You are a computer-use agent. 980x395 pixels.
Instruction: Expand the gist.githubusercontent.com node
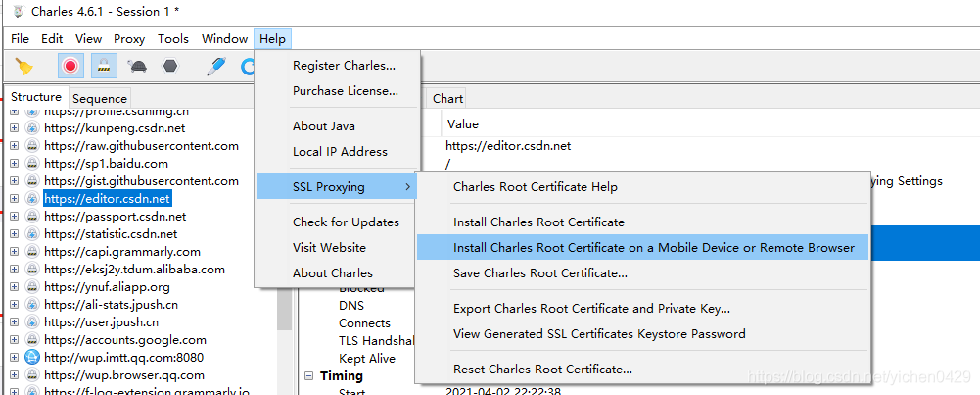[x=15, y=181]
